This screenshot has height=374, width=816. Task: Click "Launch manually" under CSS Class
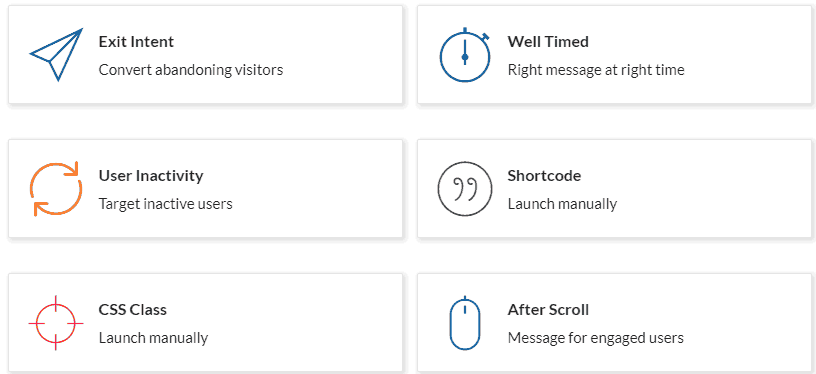coord(154,338)
